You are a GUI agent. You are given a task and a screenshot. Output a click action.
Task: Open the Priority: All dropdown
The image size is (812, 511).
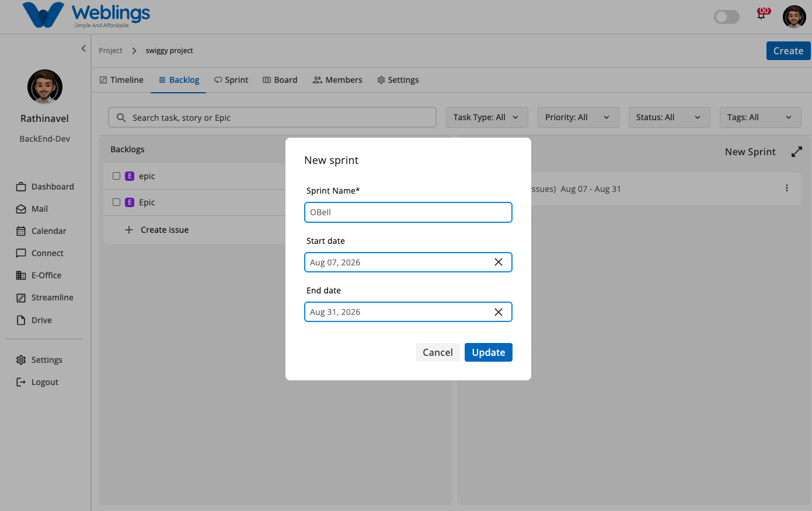coord(578,117)
